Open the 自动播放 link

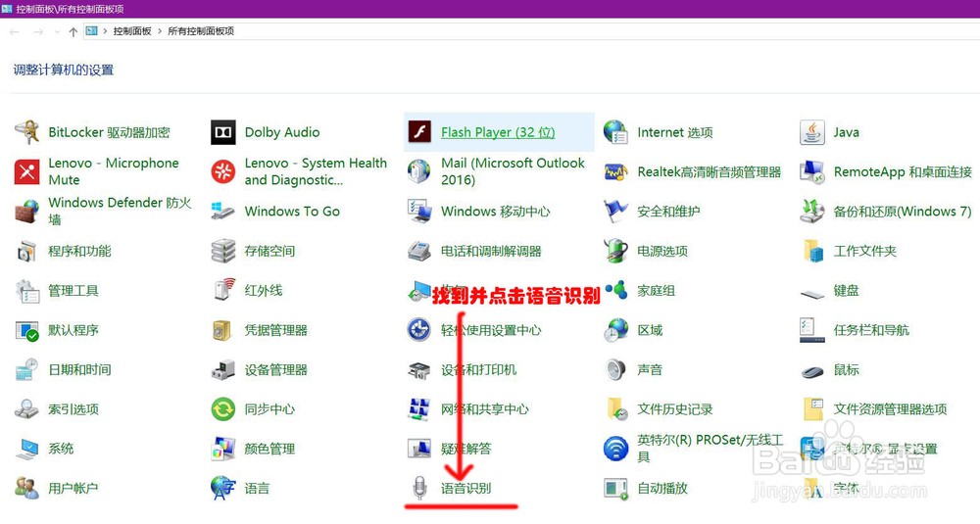point(661,488)
